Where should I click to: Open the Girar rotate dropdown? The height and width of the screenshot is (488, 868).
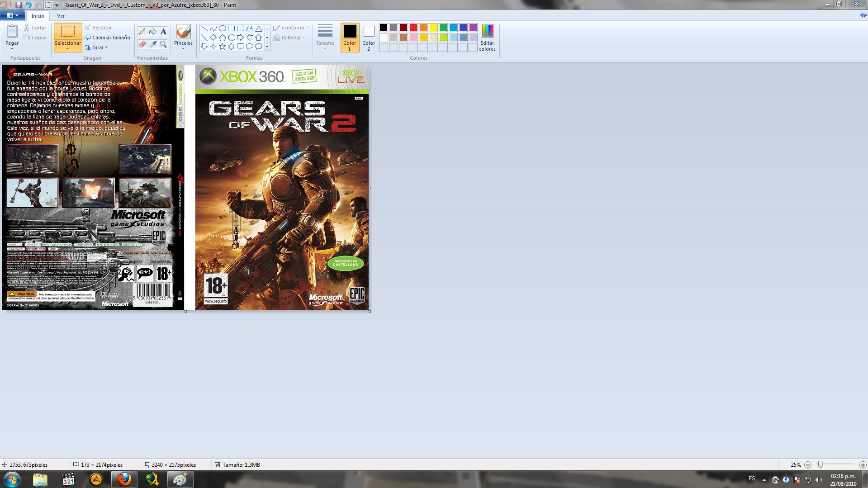pyautogui.click(x=96, y=47)
